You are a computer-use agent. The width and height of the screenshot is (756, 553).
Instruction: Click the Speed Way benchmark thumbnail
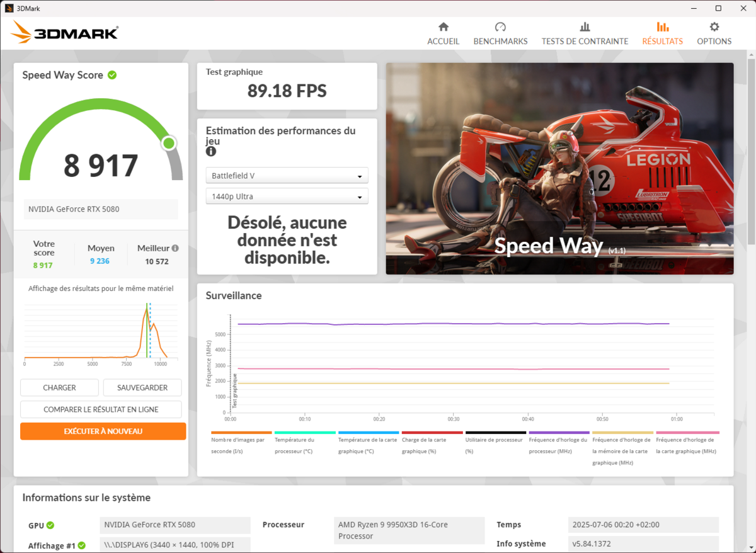coord(559,168)
